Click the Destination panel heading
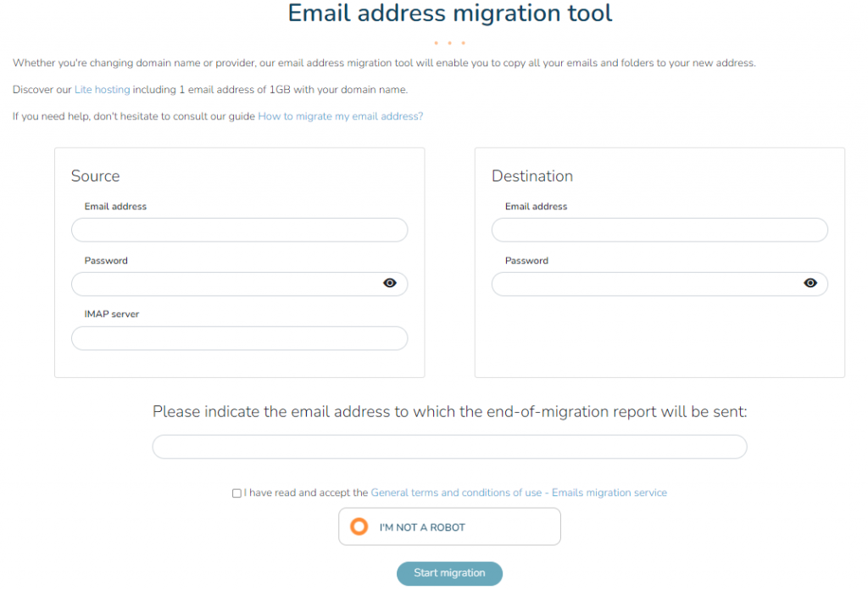Image resolution: width=868 pixels, height=590 pixels. (x=532, y=176)
